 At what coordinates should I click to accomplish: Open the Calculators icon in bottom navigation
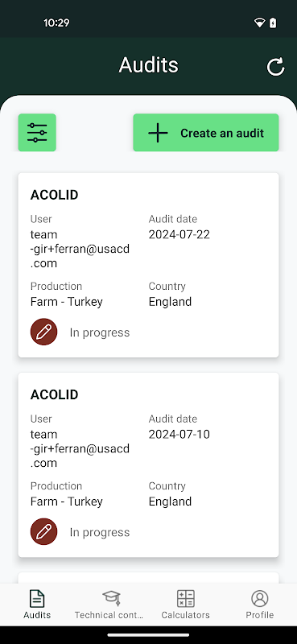186,598
